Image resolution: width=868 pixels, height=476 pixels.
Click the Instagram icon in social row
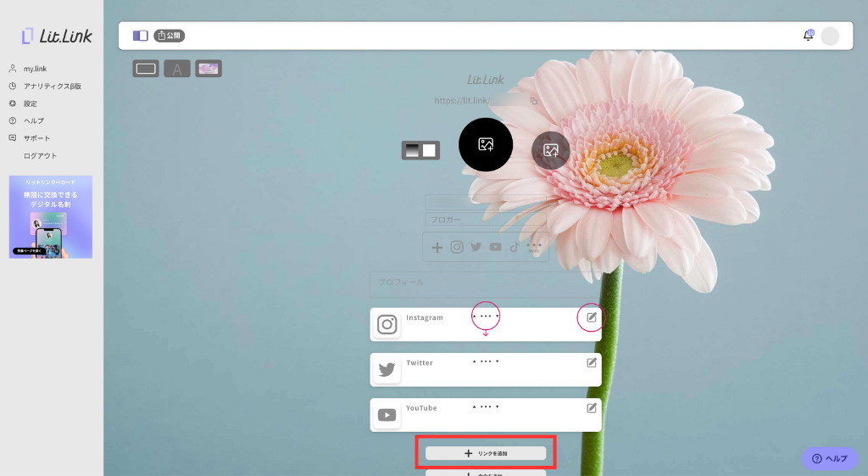pos(457,247)
